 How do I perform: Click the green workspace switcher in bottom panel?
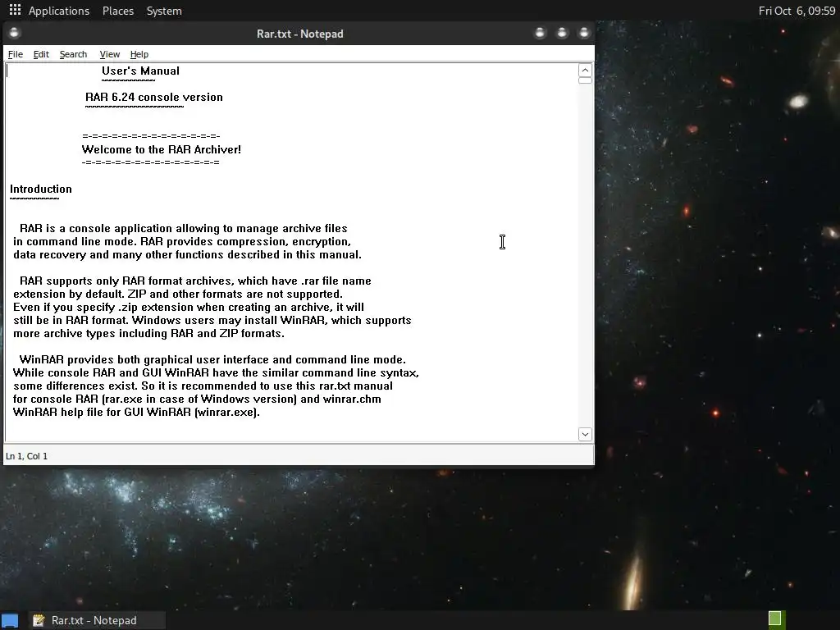point(776,619)
